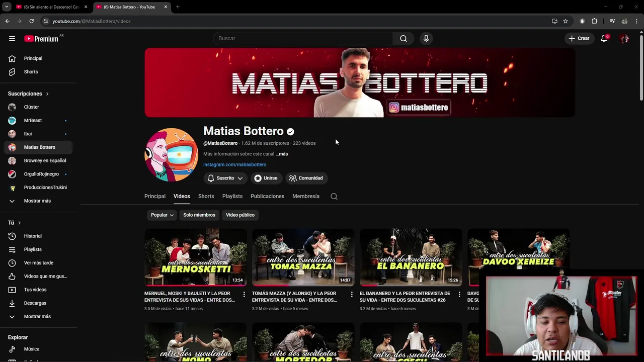Open the Popular sort dropdown
644x362 pixels.
pos(162,215)
